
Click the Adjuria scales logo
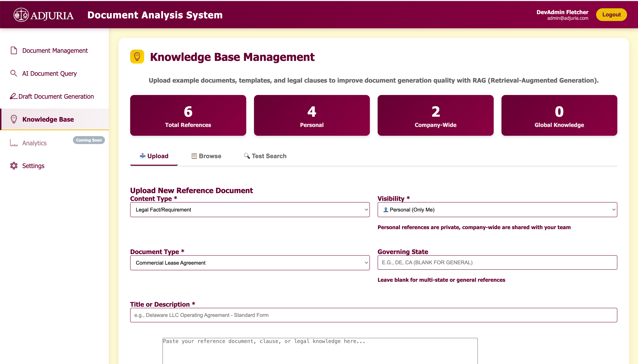(x=21, y=14)
